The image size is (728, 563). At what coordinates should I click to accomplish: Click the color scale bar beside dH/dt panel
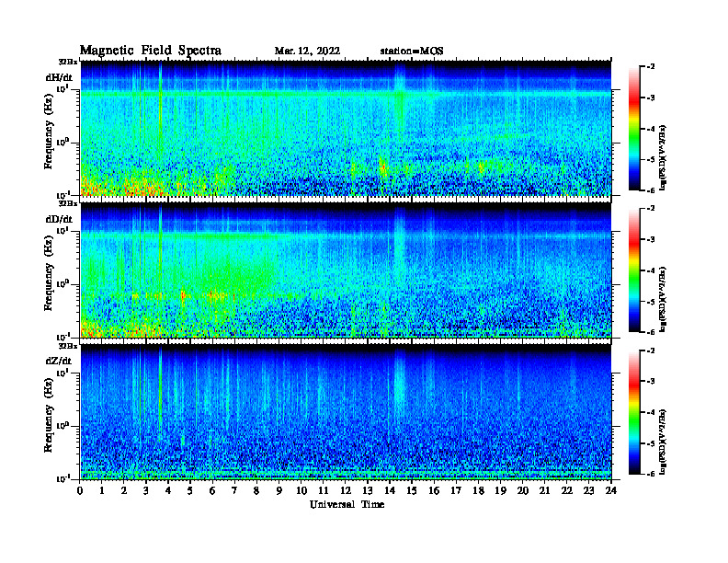tap(634, 128)
